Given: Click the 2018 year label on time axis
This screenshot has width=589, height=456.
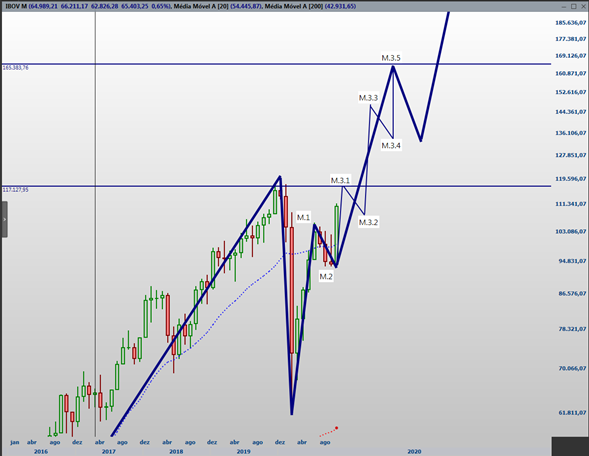Looking at the screenshot, I should pos(176,451).
